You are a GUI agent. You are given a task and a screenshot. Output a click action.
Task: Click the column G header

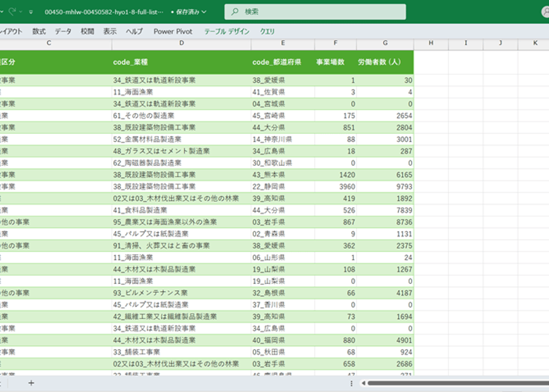[x=385, y=43]
